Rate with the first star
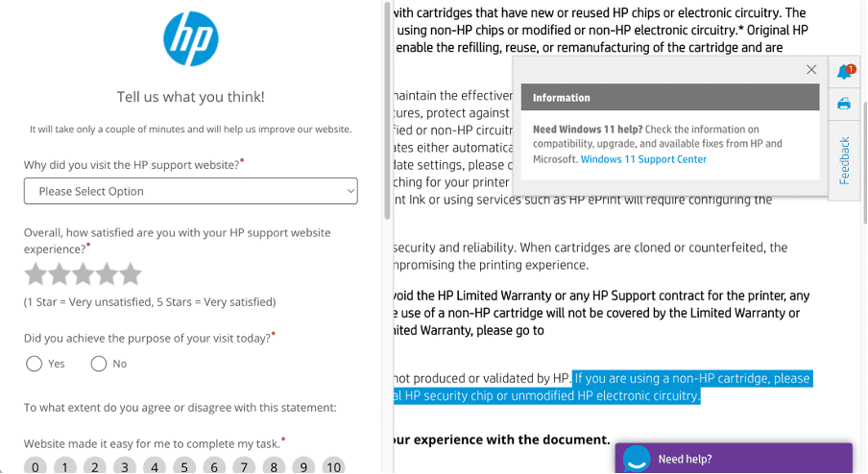Viewport: 868px width, 474px height. [x=36, y=274]
